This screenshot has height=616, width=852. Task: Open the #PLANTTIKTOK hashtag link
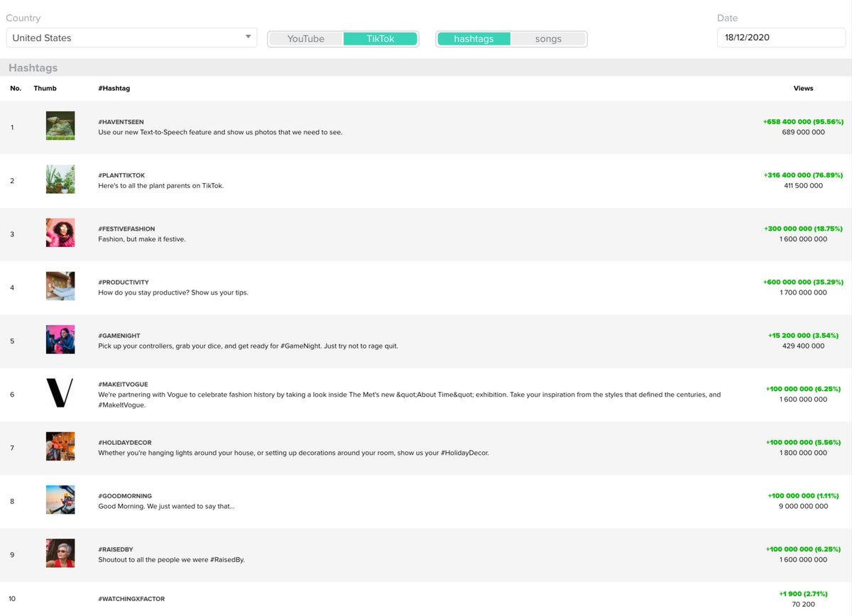coord(121,175)
